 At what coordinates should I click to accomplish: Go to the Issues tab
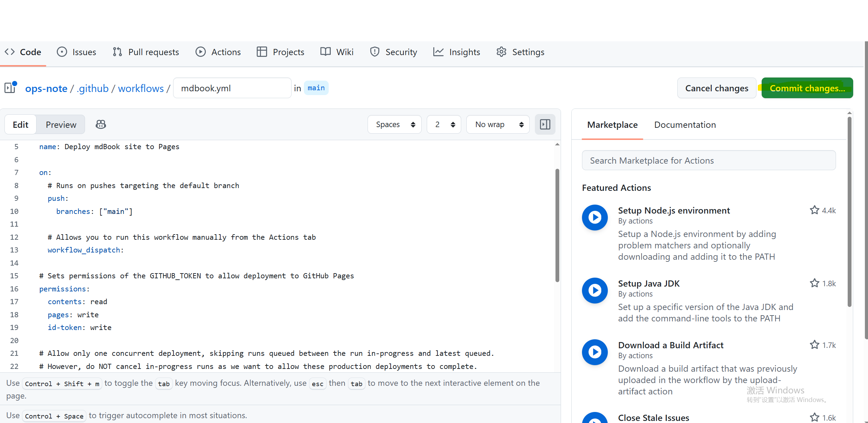[76, 52]
